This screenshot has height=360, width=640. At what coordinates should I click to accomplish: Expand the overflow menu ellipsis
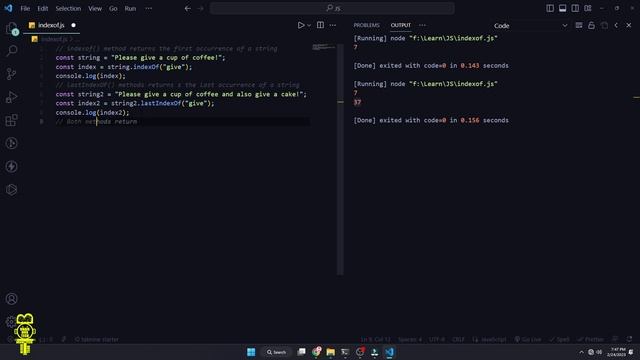[x=149, y=8]
